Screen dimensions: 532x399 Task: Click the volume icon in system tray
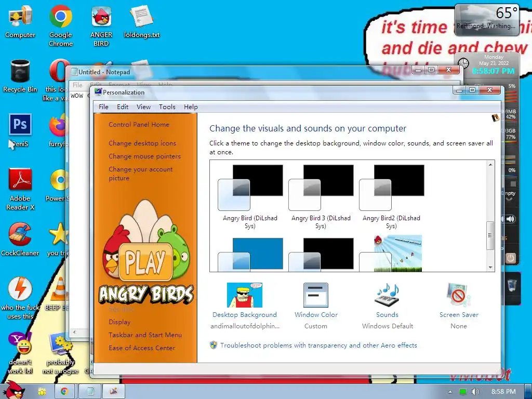pos(475,392)
